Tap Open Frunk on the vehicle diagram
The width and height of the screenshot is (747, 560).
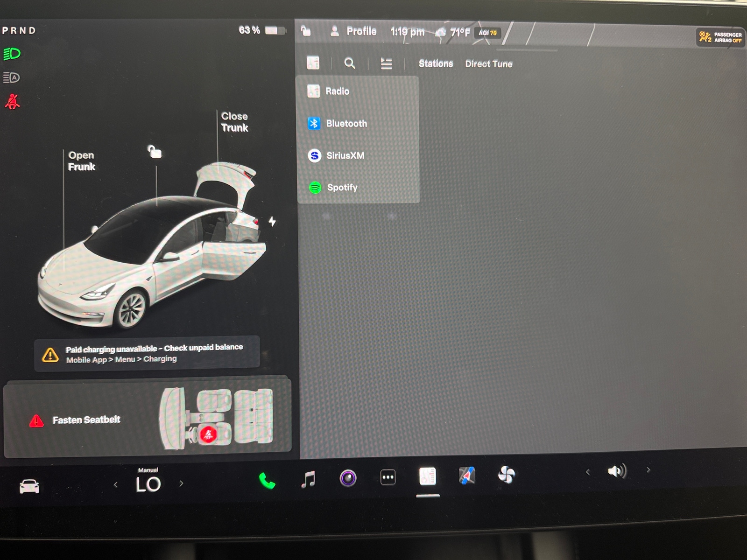81,161
